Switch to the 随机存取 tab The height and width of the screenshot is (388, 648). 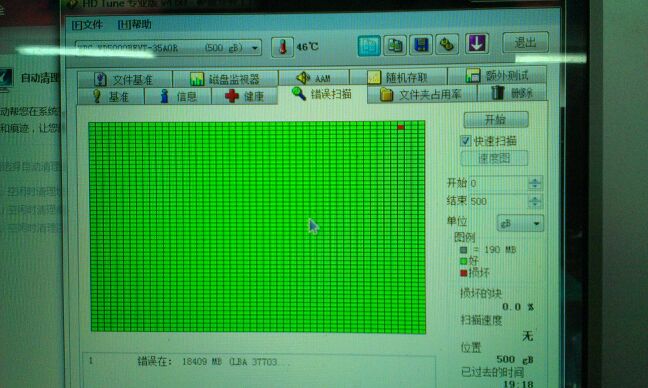398,77
